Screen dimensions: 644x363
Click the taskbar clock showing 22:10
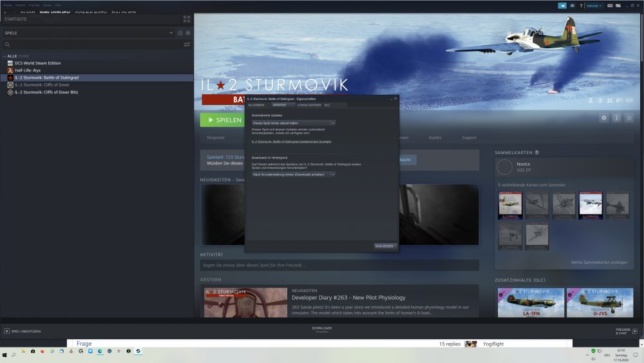[621, 355]
